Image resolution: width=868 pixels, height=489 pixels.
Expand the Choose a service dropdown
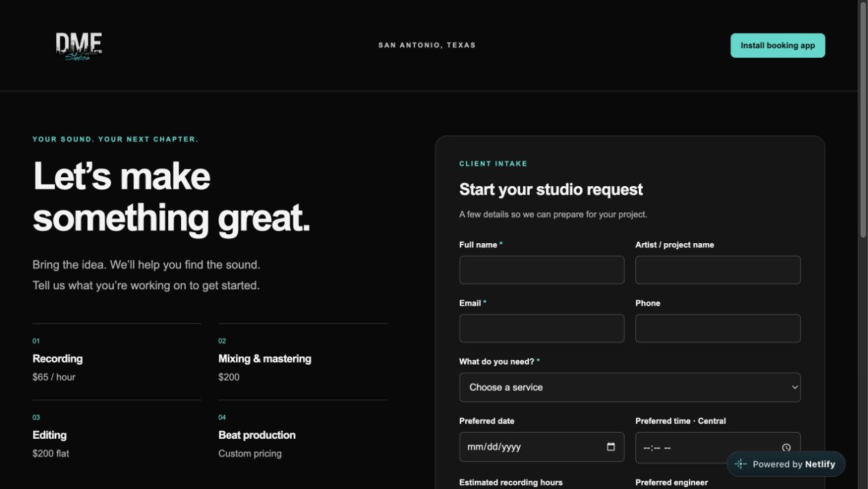click(x=630, y=387)
